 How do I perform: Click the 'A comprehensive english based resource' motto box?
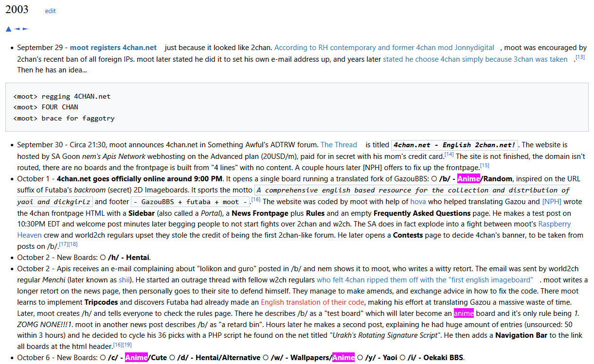pyautogui.click(x=413, y=190)
